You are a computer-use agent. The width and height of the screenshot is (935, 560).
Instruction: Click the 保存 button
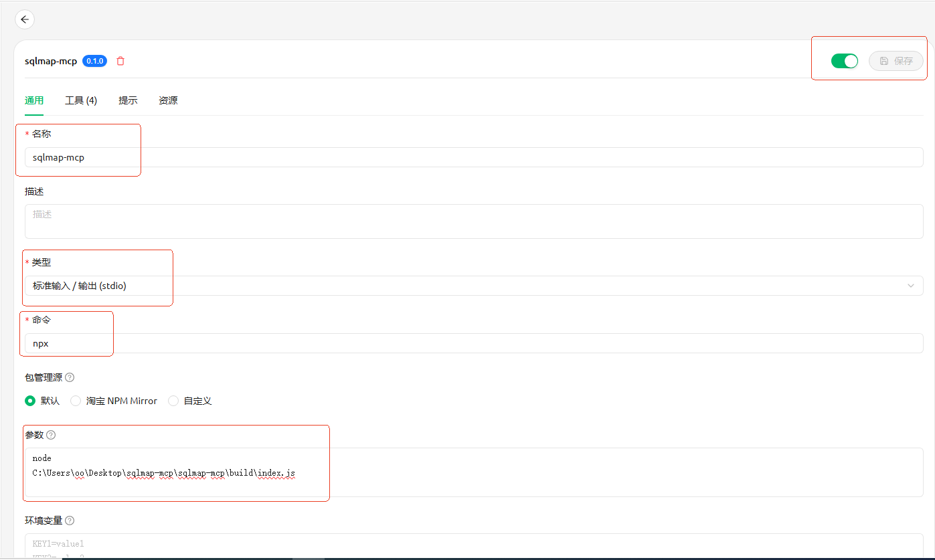(896, 61)
